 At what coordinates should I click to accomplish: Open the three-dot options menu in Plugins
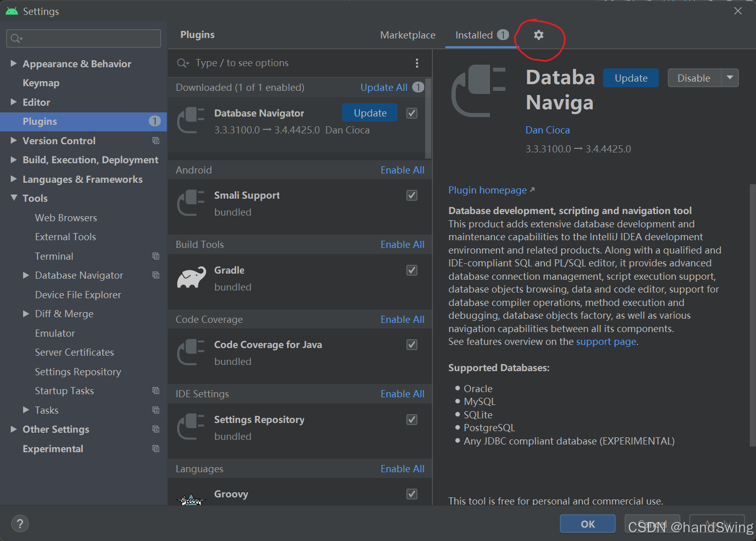click(x=417, y=63)
